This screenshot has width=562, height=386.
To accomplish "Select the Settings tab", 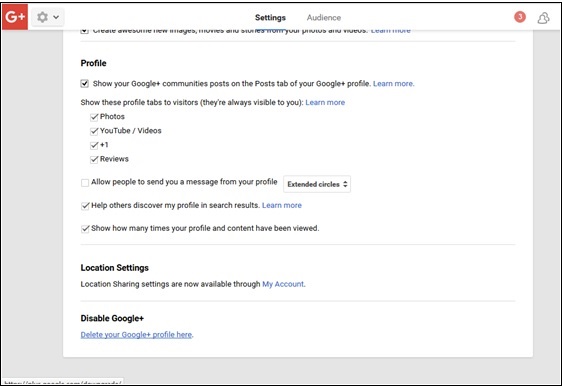I will coord(270,18).
